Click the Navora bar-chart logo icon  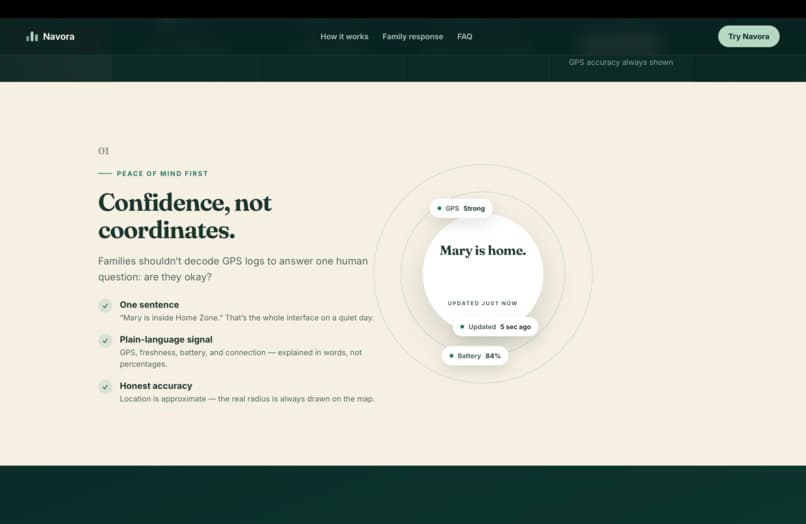[x=32, y=37]
